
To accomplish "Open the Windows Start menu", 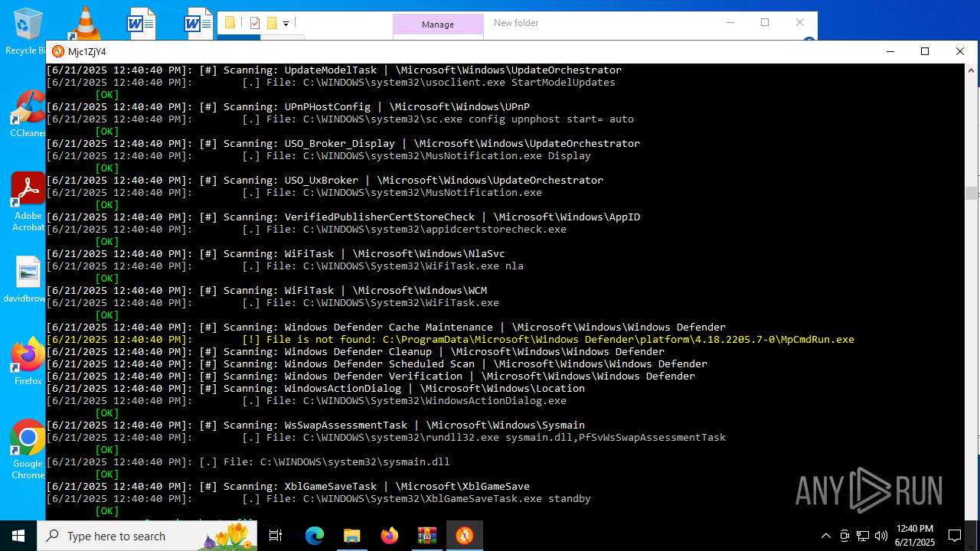I will (18, 536).
